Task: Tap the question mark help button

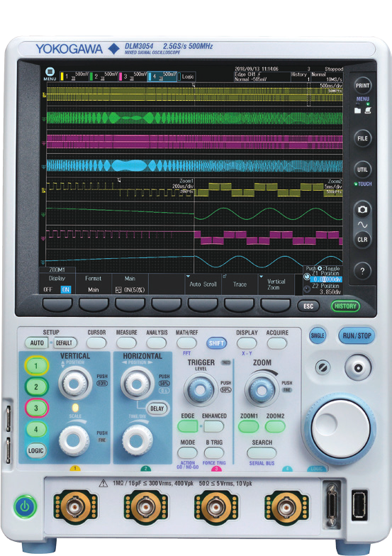Action: pos(362,271)
